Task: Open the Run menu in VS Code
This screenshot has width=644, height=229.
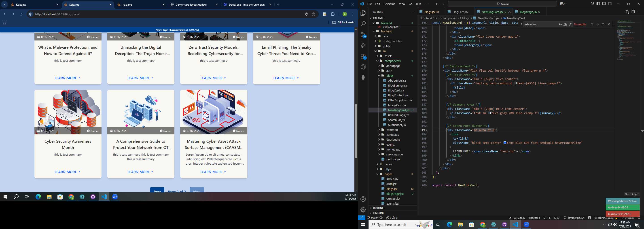Action: 418,4
